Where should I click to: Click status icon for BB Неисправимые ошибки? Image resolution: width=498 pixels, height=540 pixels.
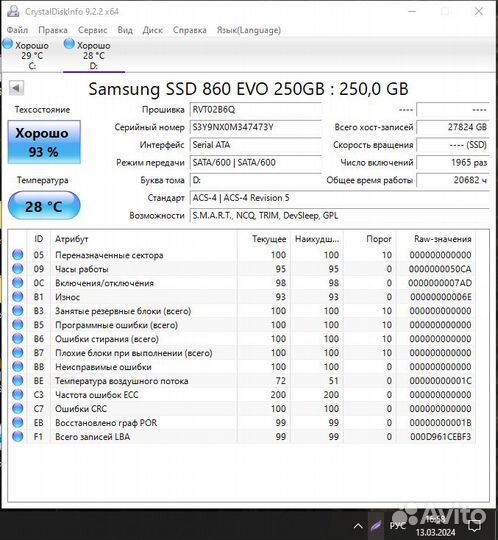point(18,367)
